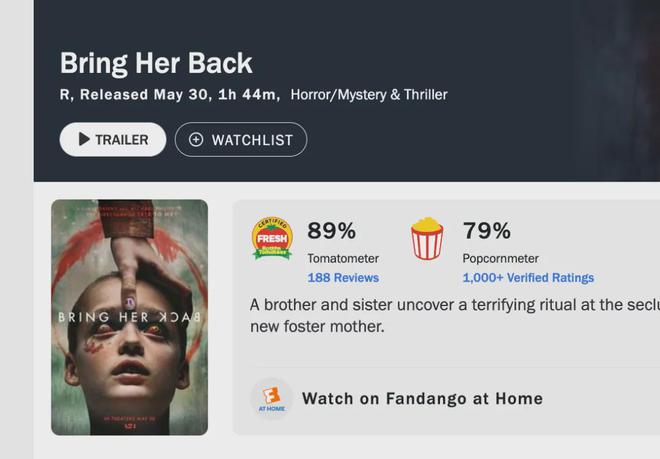The height and width of the screenshot is (459, 660).
Task: Open the 1,000+ Verified Ratings link
Action: (528, 278)
